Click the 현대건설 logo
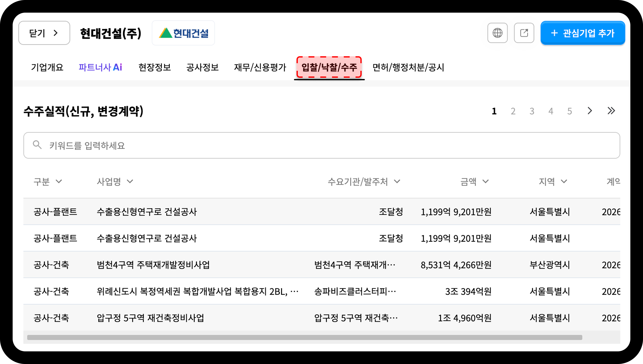The width and height of the screenshot is (643, 364). 183,33
